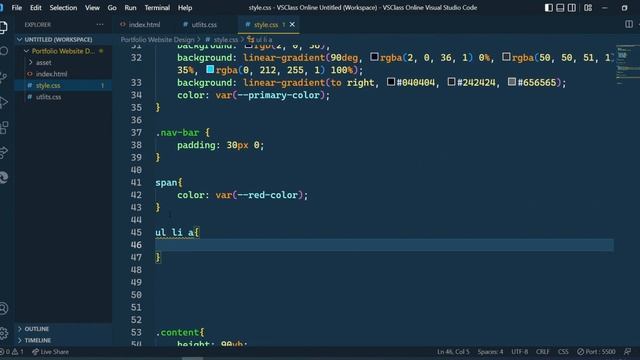Collapse the UNTITLED (WORKSPACE) section
The height and width of the screenshot is (360, 640).
tap(58, 40)
